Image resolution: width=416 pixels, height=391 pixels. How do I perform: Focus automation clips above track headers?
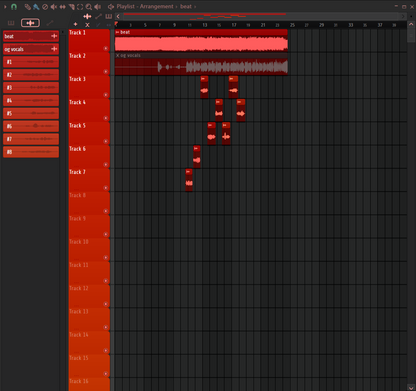click(x=98, y=16)
